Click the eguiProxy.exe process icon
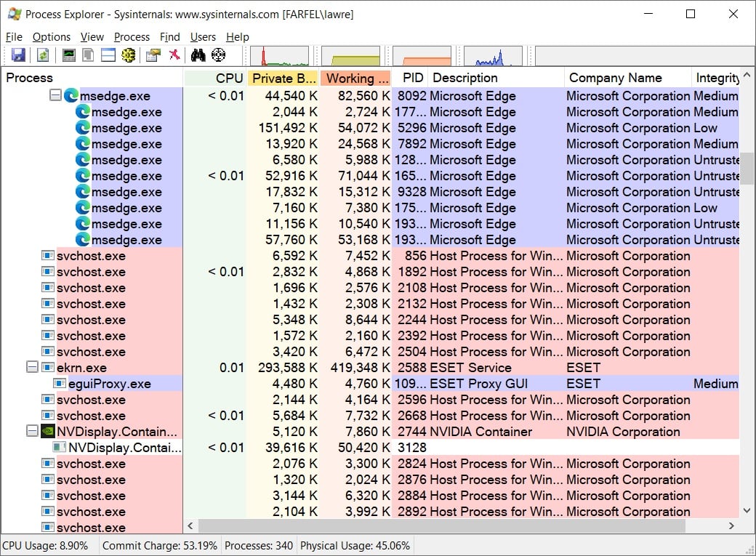This screenshot has width=756, height=556. [x=60, y=383]
